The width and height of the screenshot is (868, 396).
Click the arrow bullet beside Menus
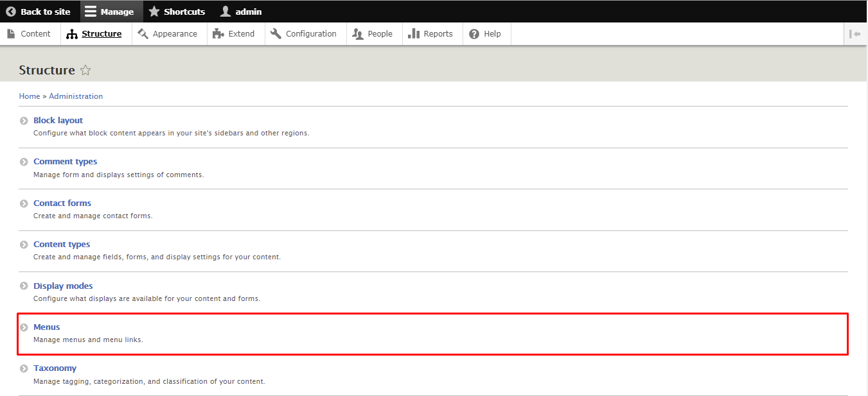tap(24, 327)
